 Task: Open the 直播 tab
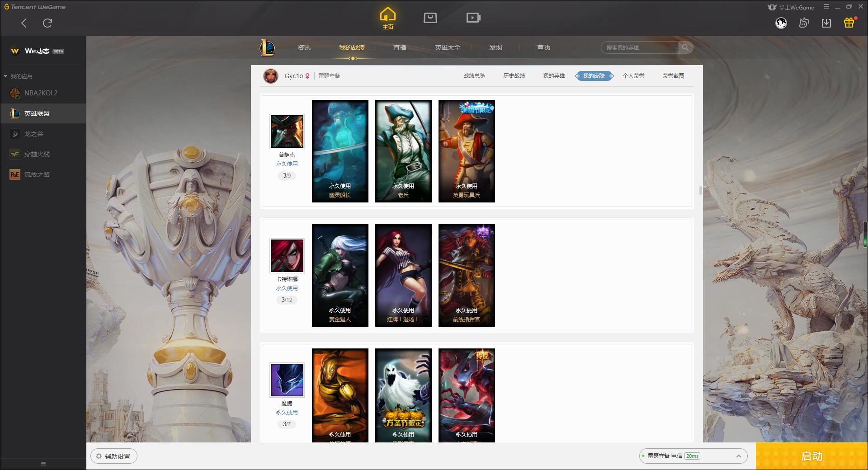coord(400,47)
